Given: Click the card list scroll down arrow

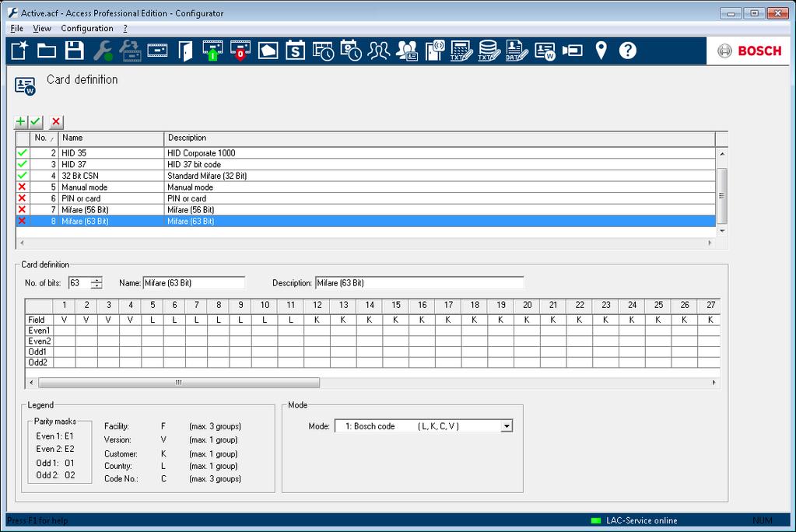Looking at the screenshot, I should [722, 231].
